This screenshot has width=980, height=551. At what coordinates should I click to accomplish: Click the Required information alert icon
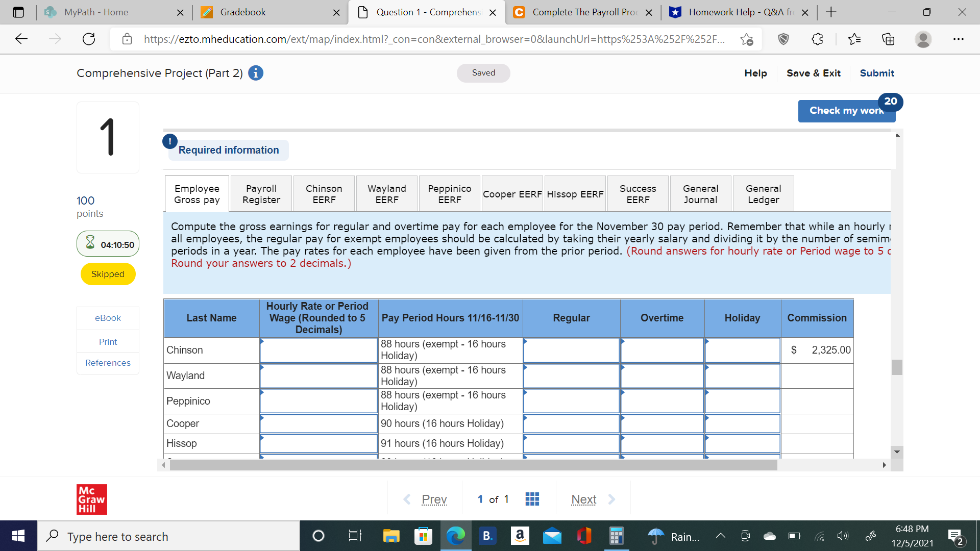click(169, 141)
